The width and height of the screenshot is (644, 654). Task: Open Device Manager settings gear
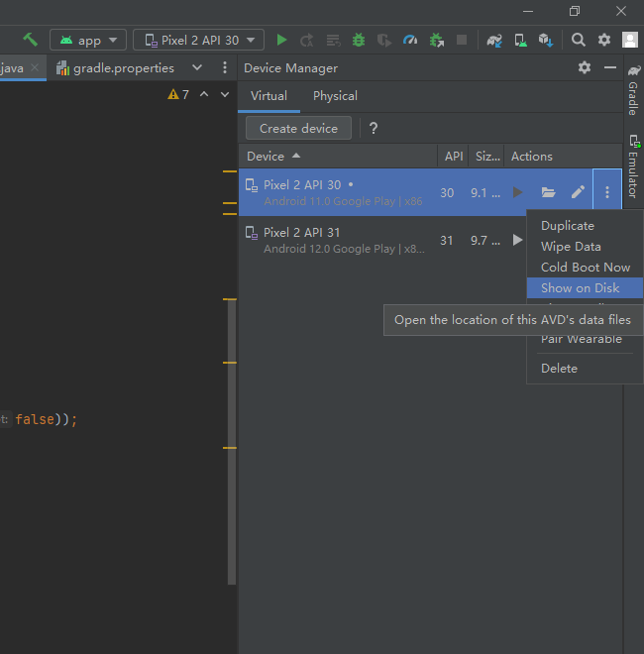tap(585, 67)
